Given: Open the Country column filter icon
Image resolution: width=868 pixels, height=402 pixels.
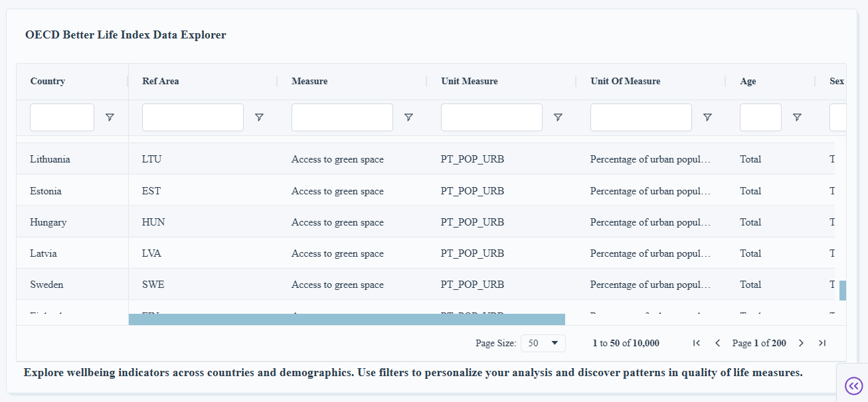Looking at the screenshot, I should (x=110, y=117).
